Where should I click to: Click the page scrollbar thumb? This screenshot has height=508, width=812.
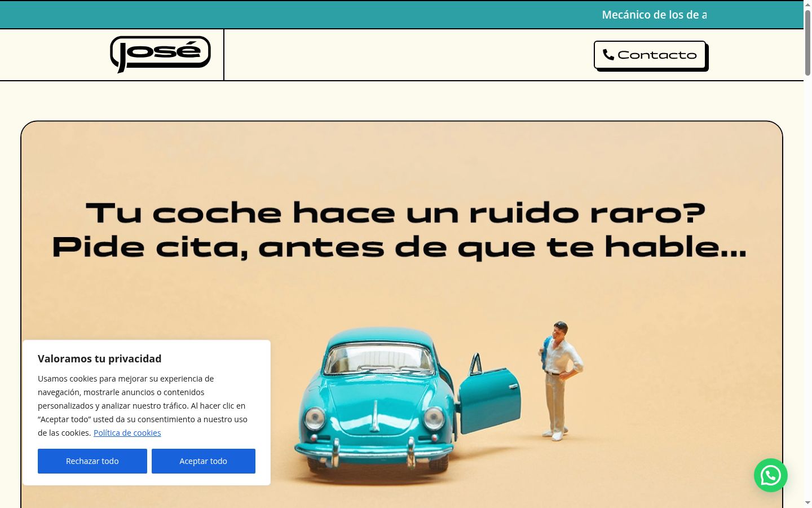[x=807, y=42]
